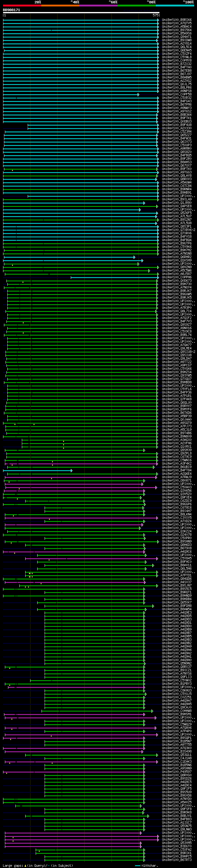
Task: Click the red 20% identity legend bar
Action: click(x=22, y=6)
